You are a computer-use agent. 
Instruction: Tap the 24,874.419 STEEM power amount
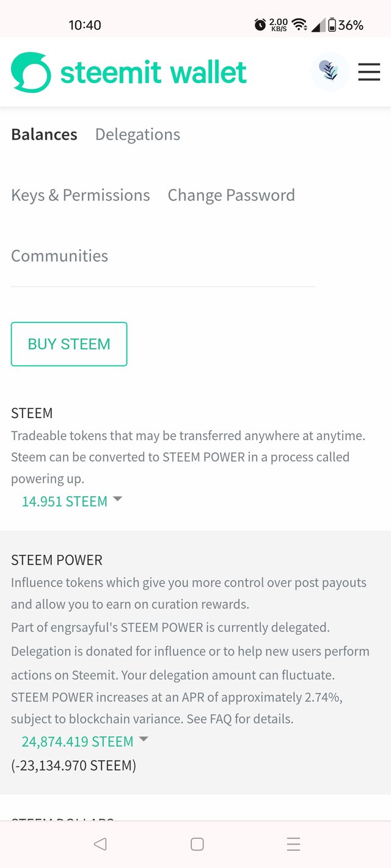coord(78,742)
